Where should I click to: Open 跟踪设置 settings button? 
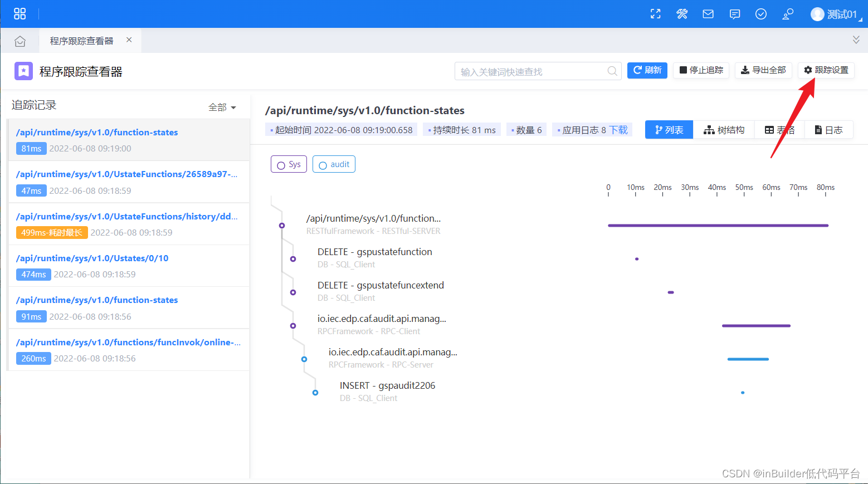[x=826, y=70]
